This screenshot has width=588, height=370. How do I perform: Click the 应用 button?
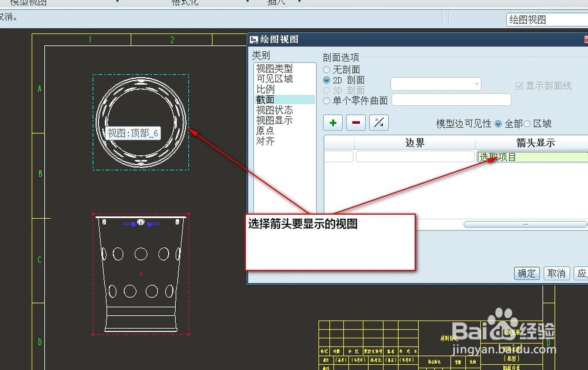[583, 273]
